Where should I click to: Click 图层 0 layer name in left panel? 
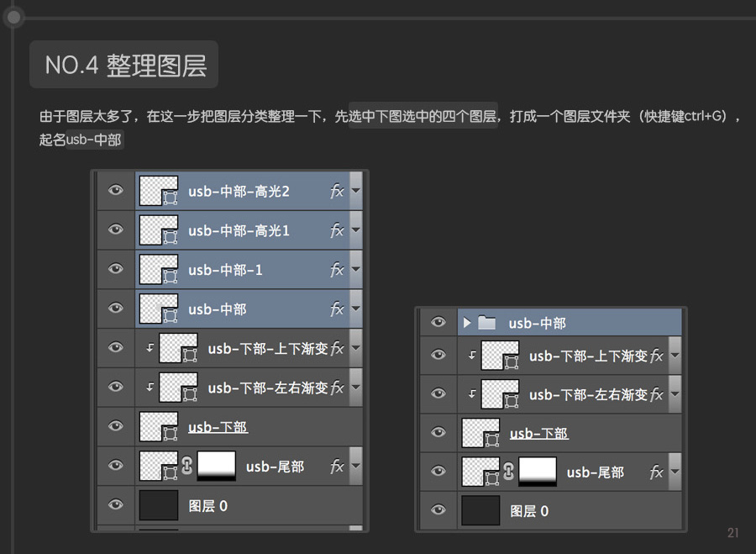207,506
